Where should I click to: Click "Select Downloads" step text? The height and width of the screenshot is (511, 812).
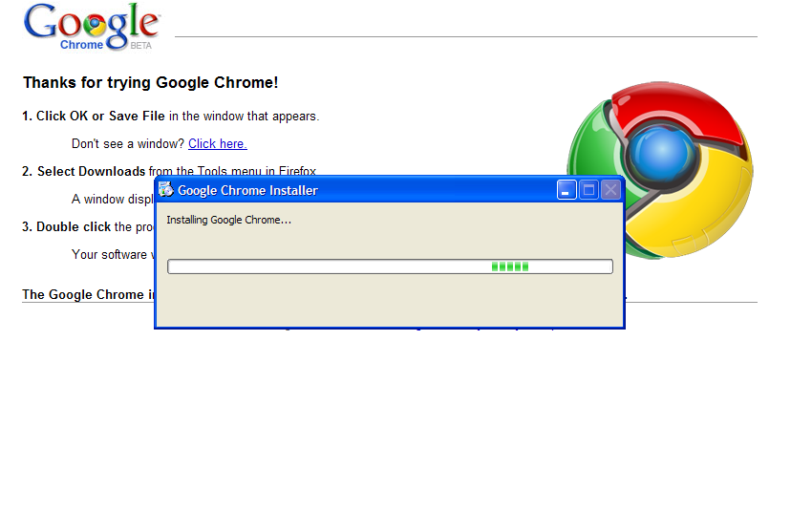(91, 171)
